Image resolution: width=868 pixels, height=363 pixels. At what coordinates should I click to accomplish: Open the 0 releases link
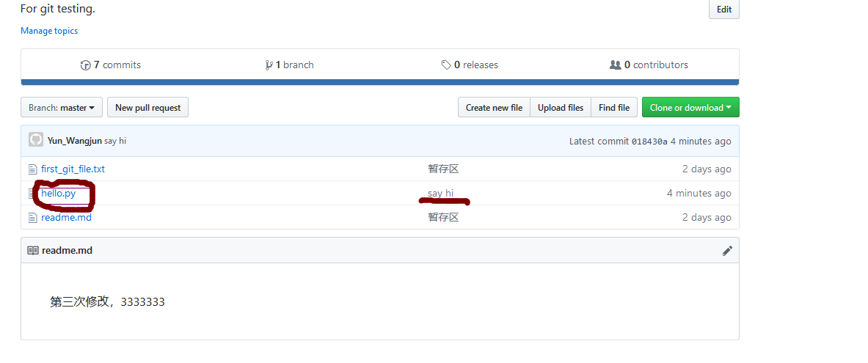pyautogui.click(x=476, y=65)
